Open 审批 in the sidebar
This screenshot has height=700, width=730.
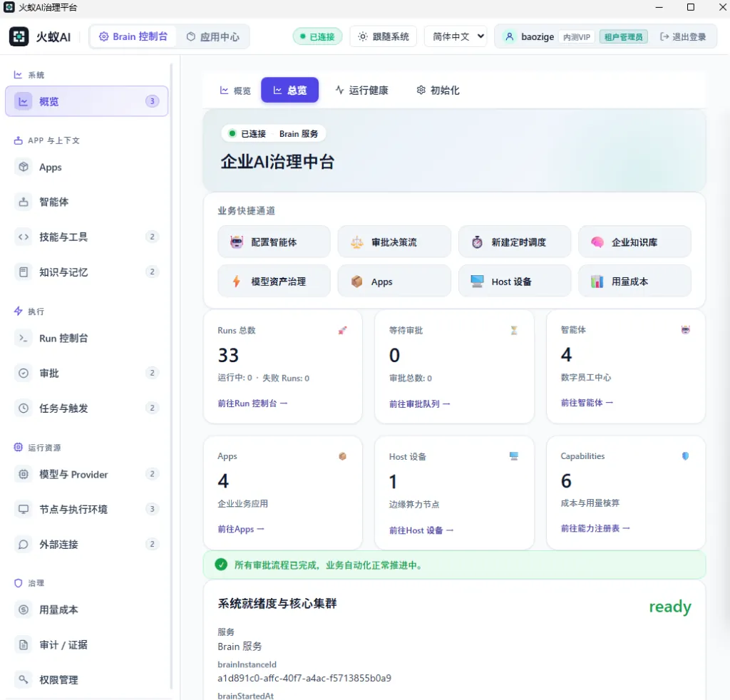tap(86, 374)
